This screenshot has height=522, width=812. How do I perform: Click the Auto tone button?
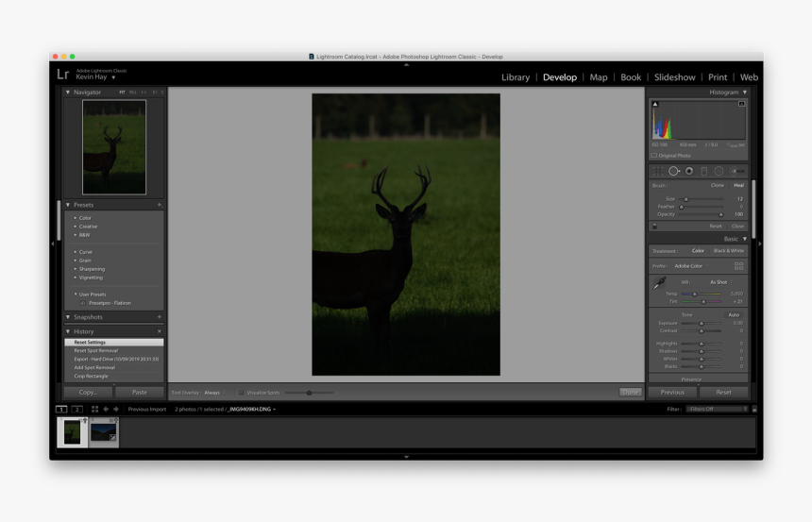click(734, 315)
